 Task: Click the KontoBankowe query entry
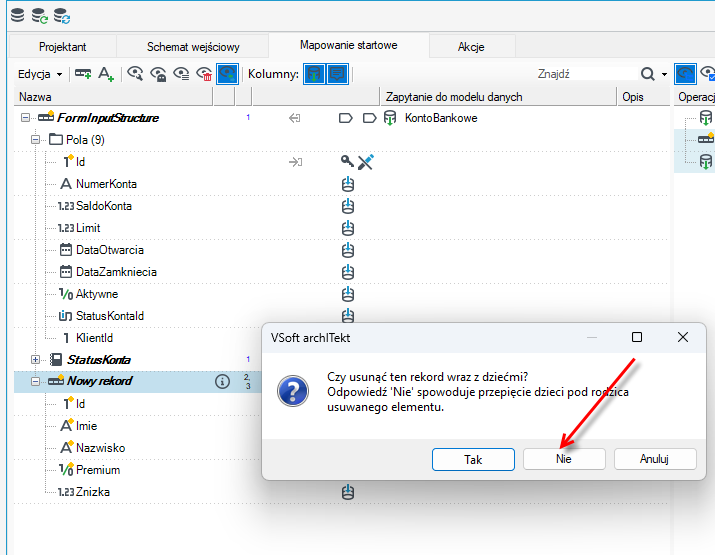click(441, 118)
